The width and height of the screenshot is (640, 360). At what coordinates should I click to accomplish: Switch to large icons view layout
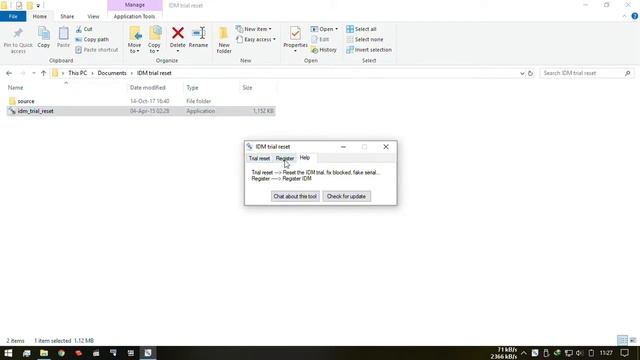633,340
